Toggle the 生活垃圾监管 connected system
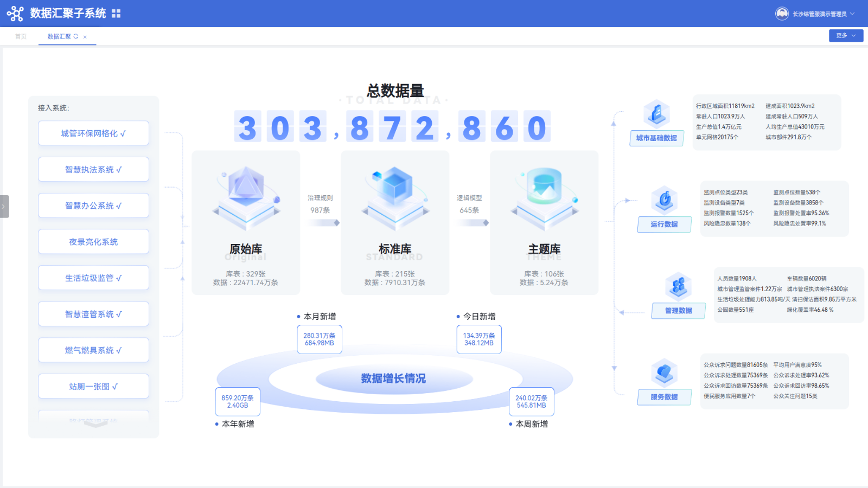This screenshot has width=868, height=488. [x=93, y=278]
